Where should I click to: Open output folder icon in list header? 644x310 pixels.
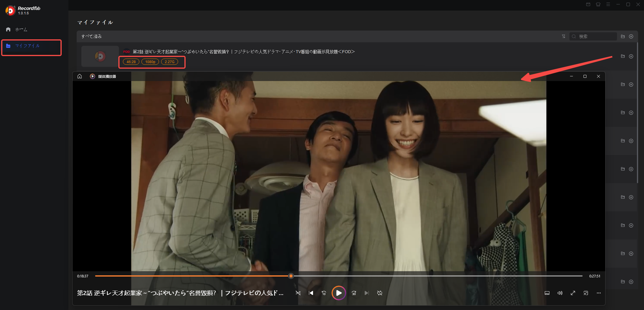[623, 36]
